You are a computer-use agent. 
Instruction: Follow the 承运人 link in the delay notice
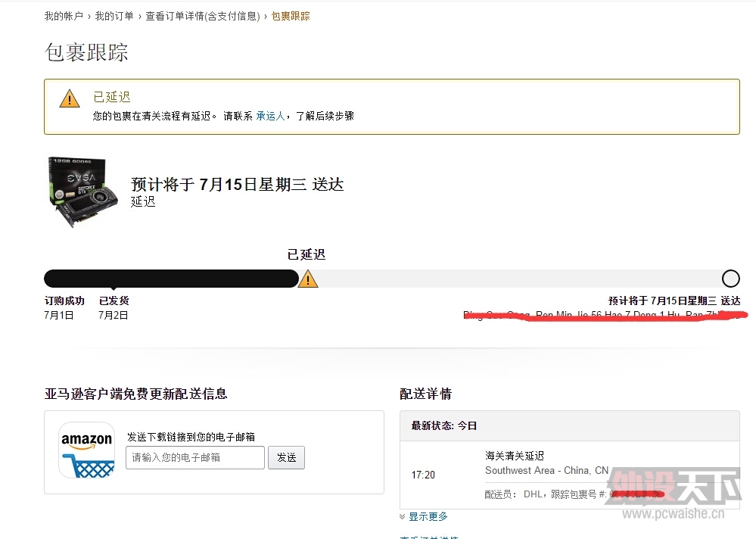[x=270, y=116]
